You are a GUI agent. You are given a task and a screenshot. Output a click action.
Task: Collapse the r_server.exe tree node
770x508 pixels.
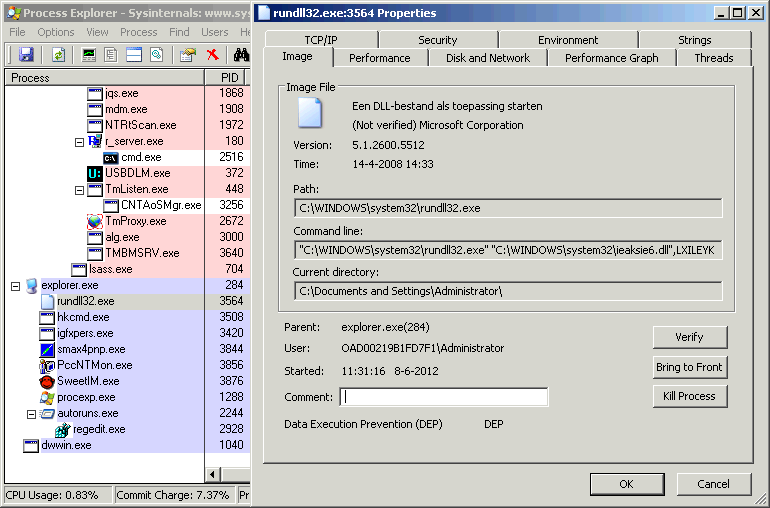pyautogui.click(x=79, y=142)
